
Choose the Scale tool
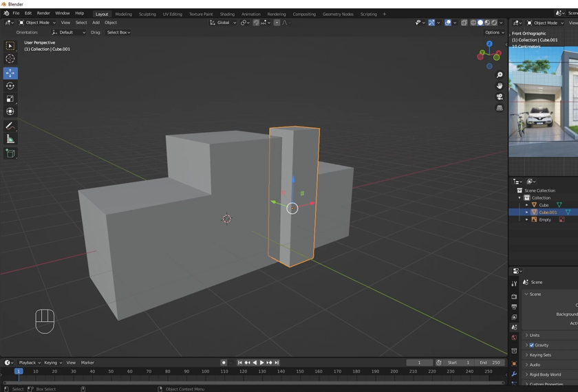tap(10, 99)
